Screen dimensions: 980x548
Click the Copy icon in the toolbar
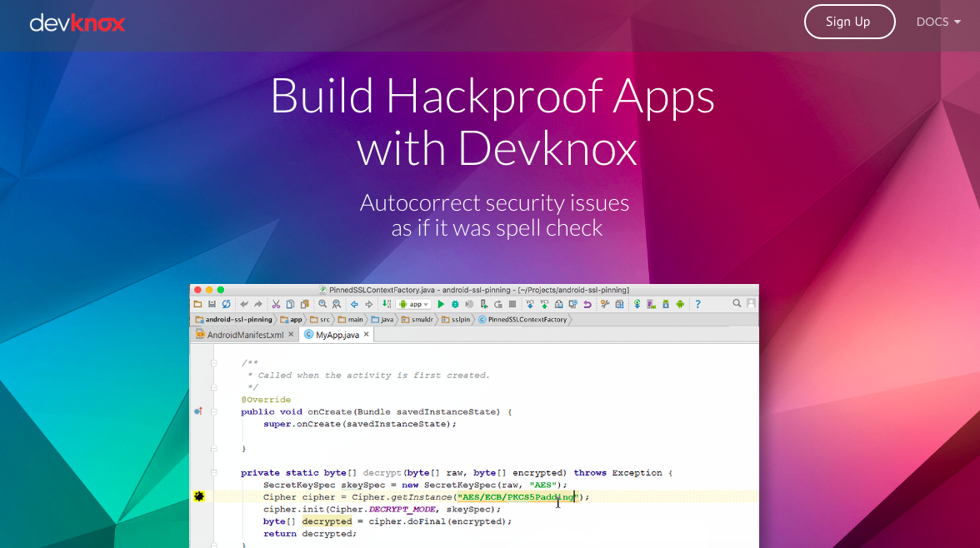[290, 304]
